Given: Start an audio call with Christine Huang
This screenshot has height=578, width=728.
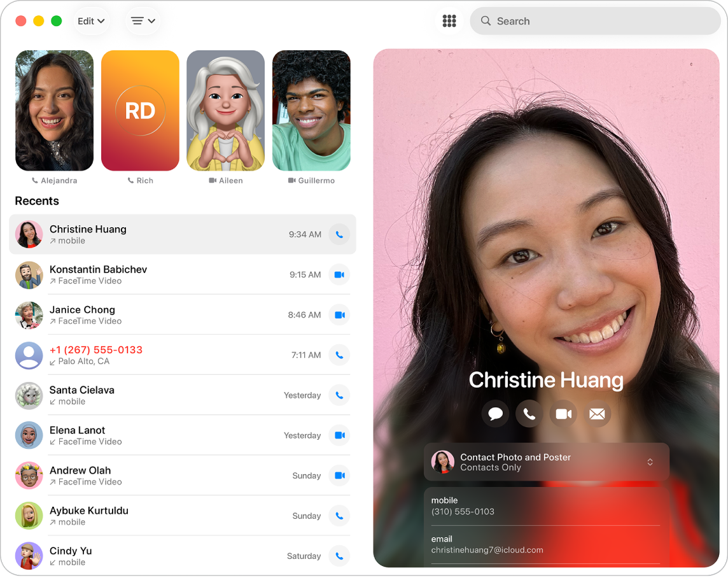Looking at the screenshot, I should [x=529, y=413].
